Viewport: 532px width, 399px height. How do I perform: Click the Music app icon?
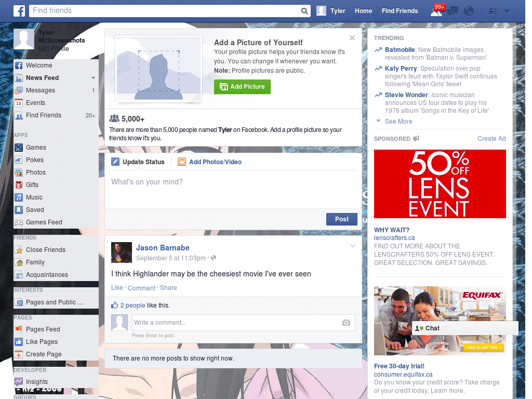(x=19, y=197)
